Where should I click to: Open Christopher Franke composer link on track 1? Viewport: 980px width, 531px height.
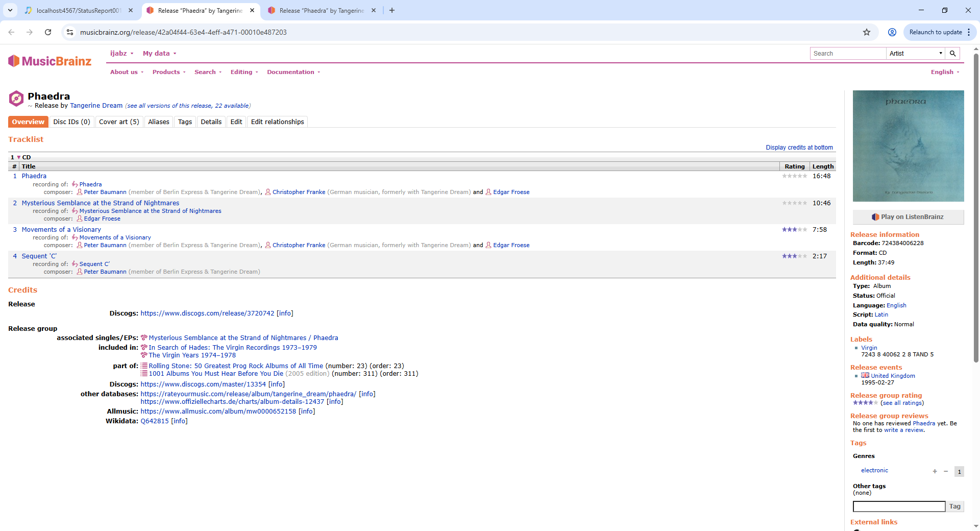[x=299, y=192]
